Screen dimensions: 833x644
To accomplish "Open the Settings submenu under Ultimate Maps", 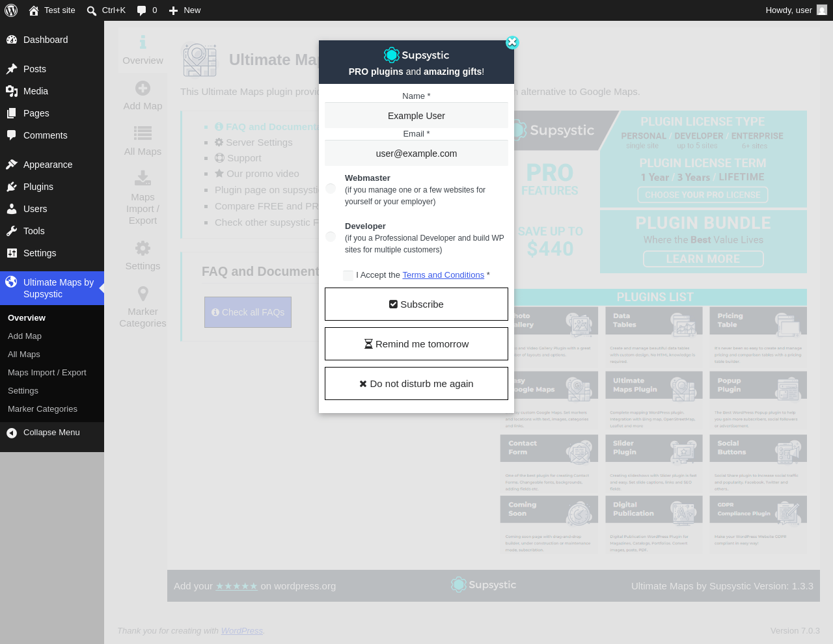I will coord(23,391).
